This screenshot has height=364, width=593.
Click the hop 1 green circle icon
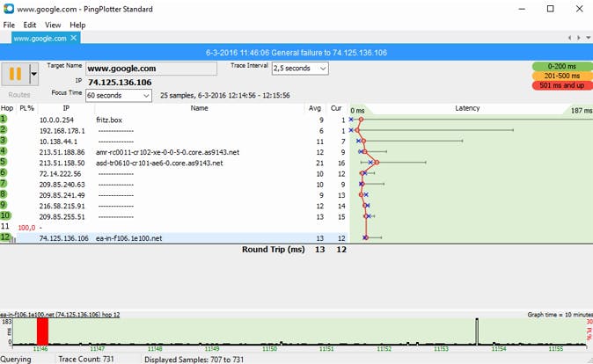4,119
